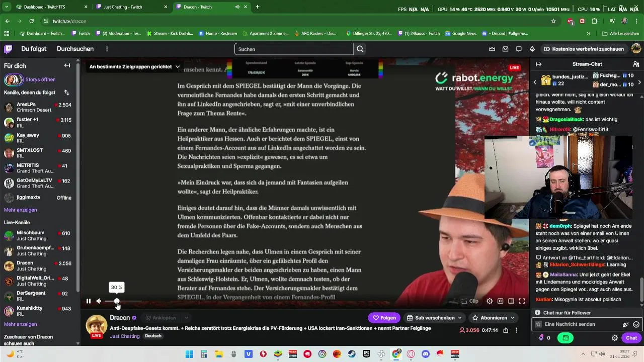Show next gift leaderboard entry
This screenshot has width=644, height=362.
pos(639,82)
